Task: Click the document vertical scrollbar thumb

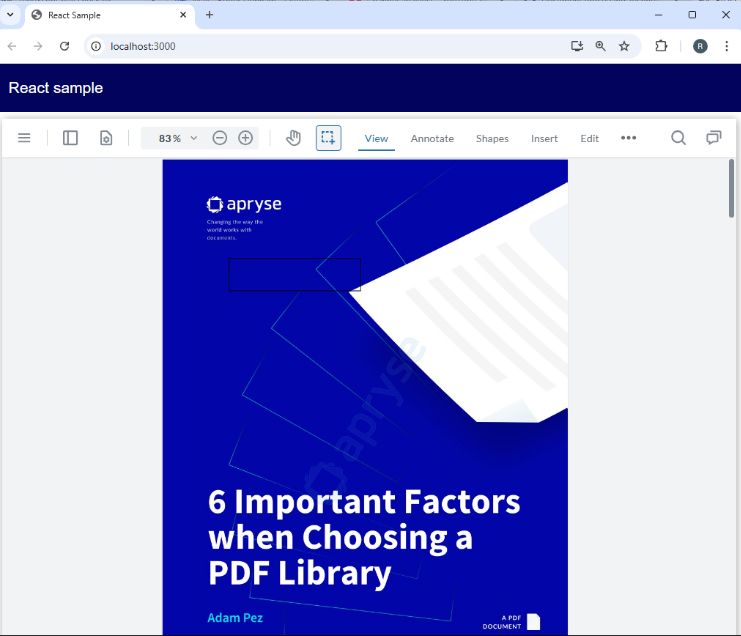Action: [x=731, y=188]
